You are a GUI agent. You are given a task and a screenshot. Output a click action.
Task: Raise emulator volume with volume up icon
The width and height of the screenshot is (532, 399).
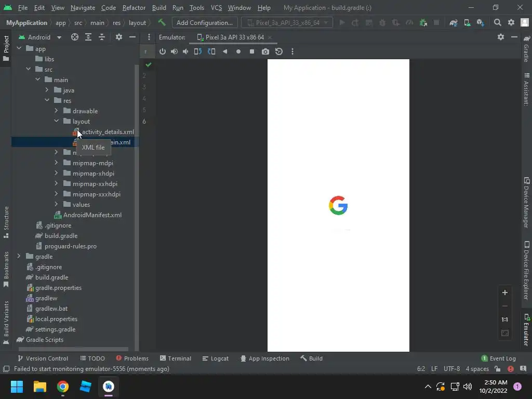pos(174,51)
